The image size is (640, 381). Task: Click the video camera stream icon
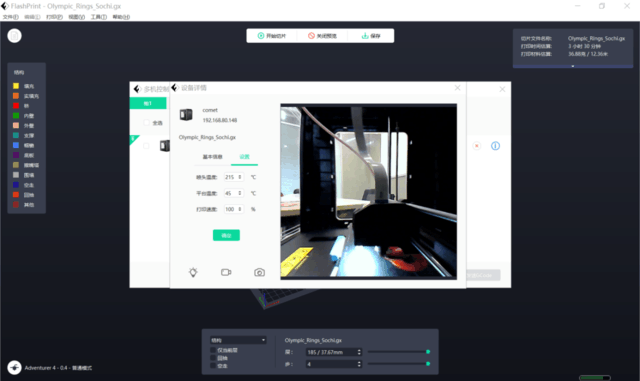click(226, 272)
